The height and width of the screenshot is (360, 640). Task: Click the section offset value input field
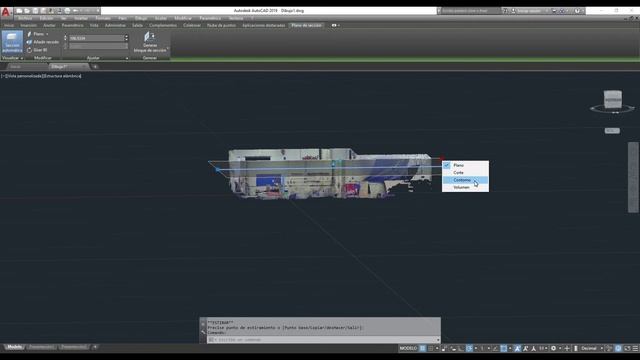(96, 38)
